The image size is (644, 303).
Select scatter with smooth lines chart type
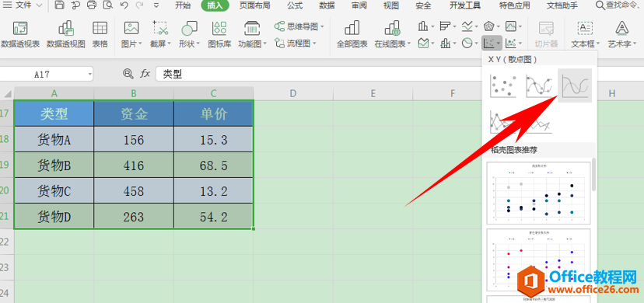tap(575, 85)
